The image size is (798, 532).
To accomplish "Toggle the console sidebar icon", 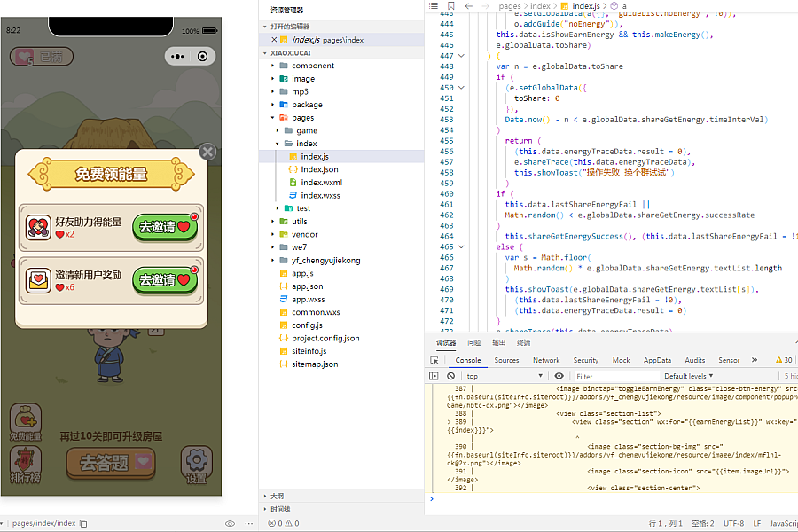I will coord(434,376).
